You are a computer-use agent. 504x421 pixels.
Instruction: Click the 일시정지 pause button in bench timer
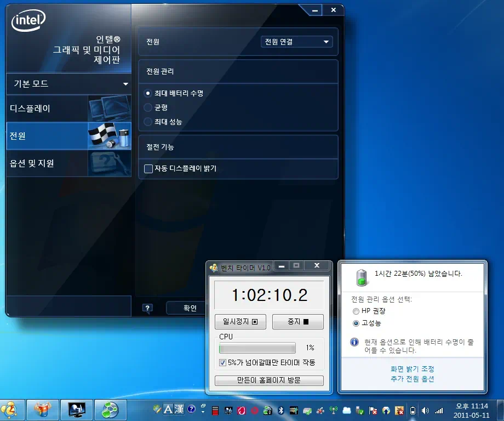click(x=240, y=322)
